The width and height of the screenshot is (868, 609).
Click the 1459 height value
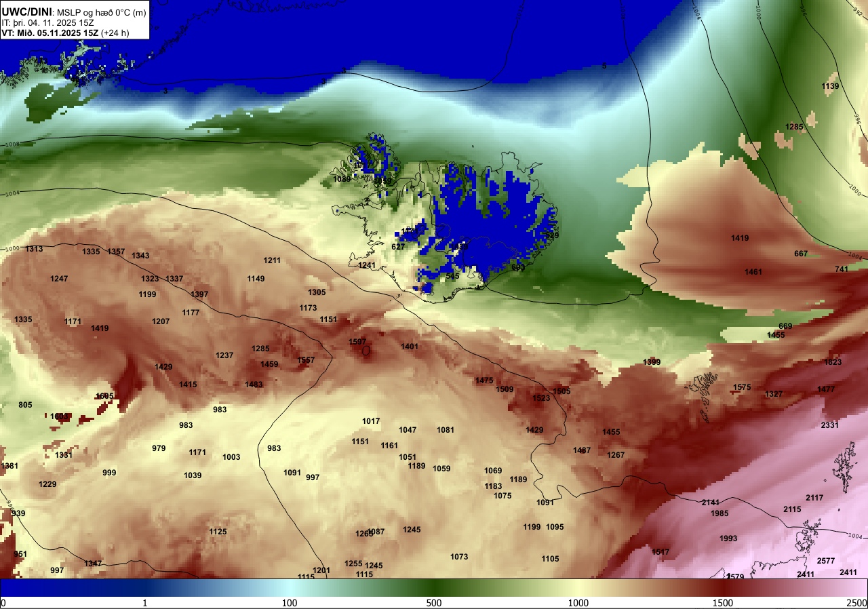click(269, 364)
